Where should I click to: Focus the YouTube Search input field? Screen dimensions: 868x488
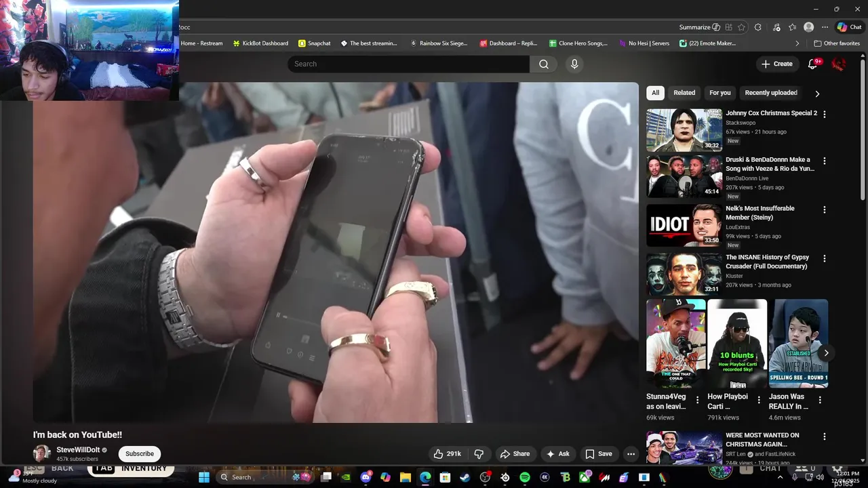[x=408, y=64]
